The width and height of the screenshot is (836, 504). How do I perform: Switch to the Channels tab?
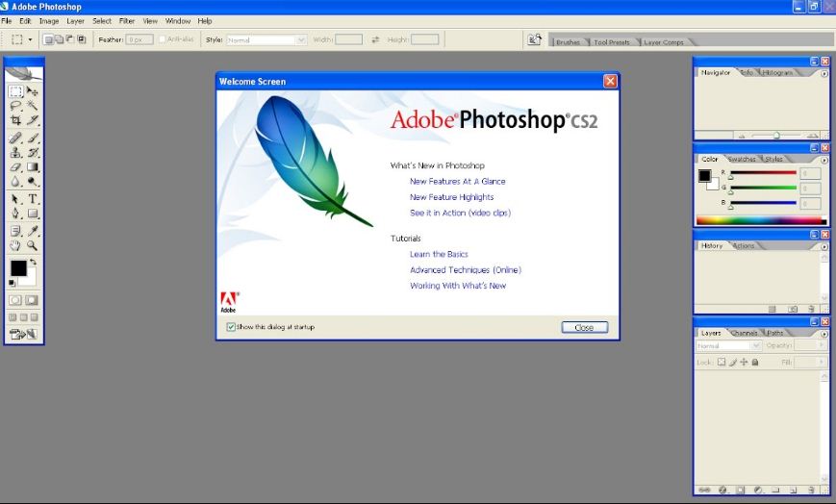tap(745, 333)
